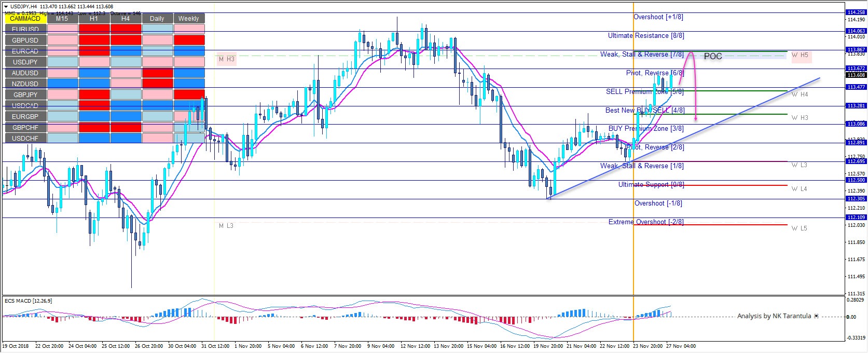Switch chart to GBPCHF pair button
The image size is (868, 353).
coord(25,127)
